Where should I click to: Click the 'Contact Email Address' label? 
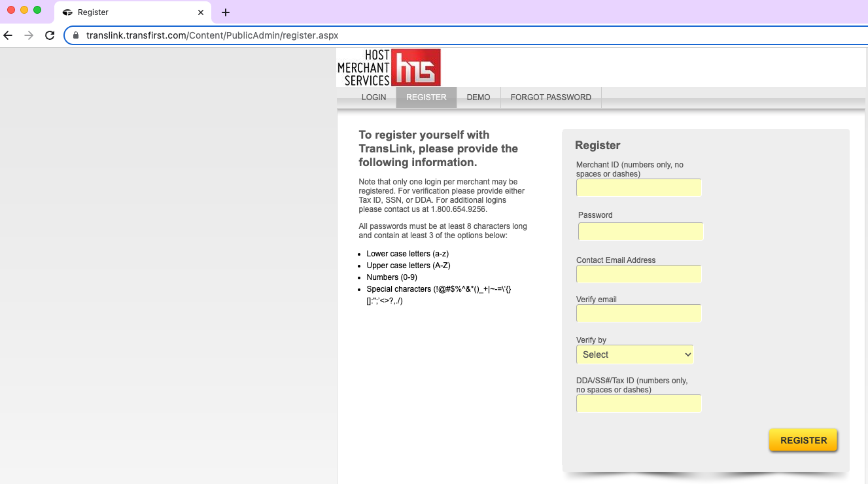click(x=616, y=260)
